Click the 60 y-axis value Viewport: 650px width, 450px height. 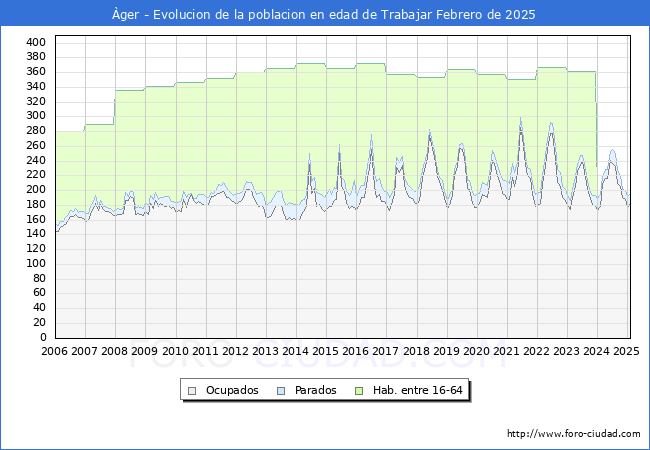39,293
